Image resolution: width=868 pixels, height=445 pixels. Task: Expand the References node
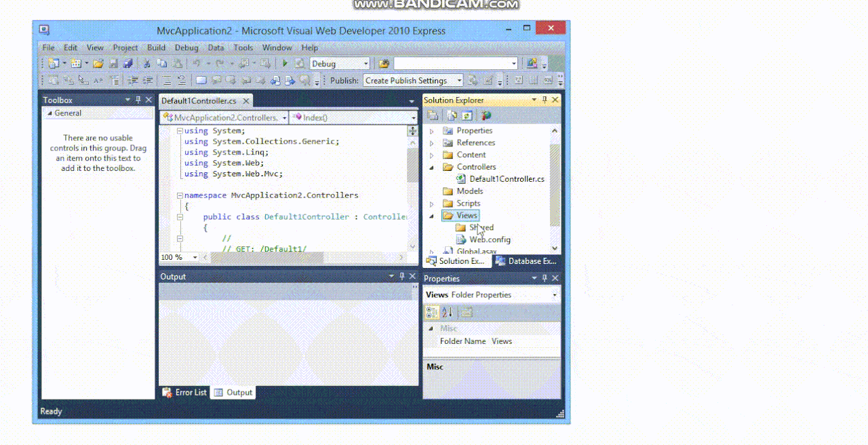(432, 143)
